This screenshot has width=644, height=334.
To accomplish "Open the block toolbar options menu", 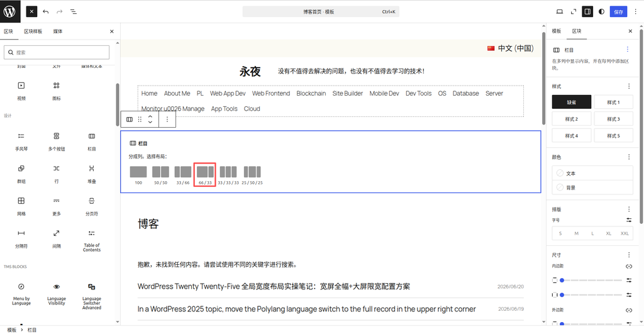I will [167, 119].
